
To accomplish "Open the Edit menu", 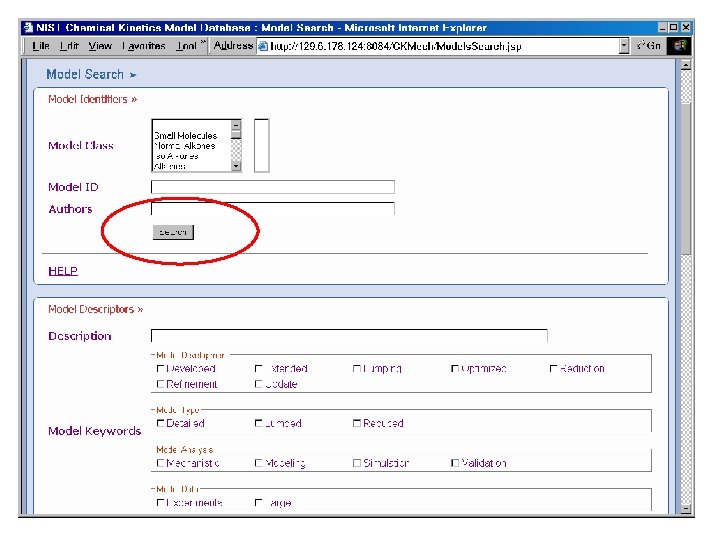I will tap(69, 46).
